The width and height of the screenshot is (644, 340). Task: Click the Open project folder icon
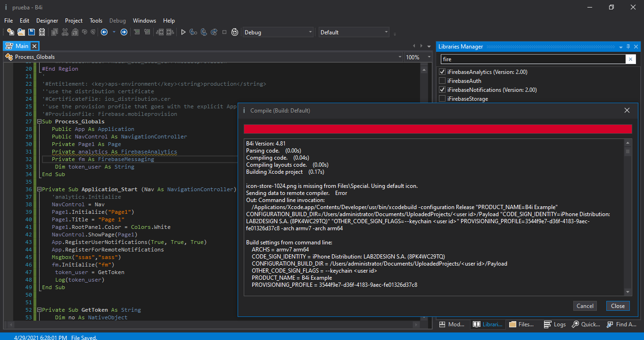click(x=21, y=32)
